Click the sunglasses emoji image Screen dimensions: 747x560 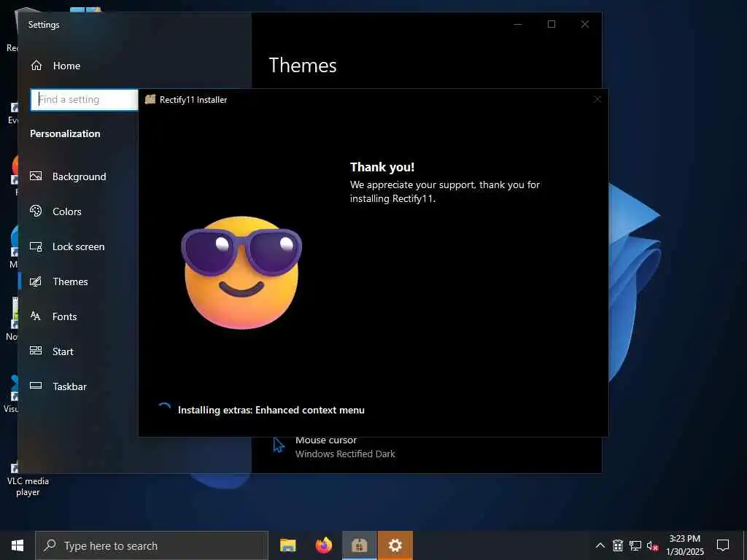[x=241, y=273]
